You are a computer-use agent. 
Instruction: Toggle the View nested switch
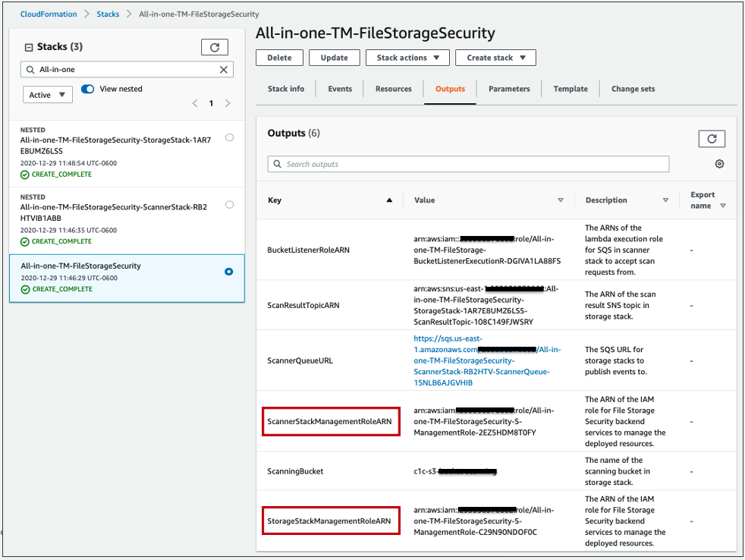[87, 89]
